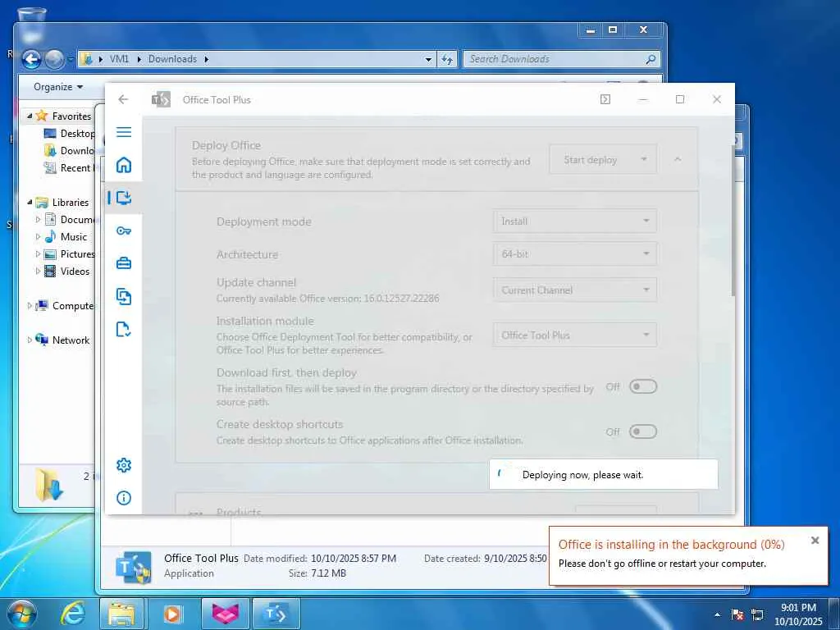Image resolution: width=840 pixels, height=630 pixels.
Task: Open the pink fox app on taskbar
Action: click(x=226, y=614)
